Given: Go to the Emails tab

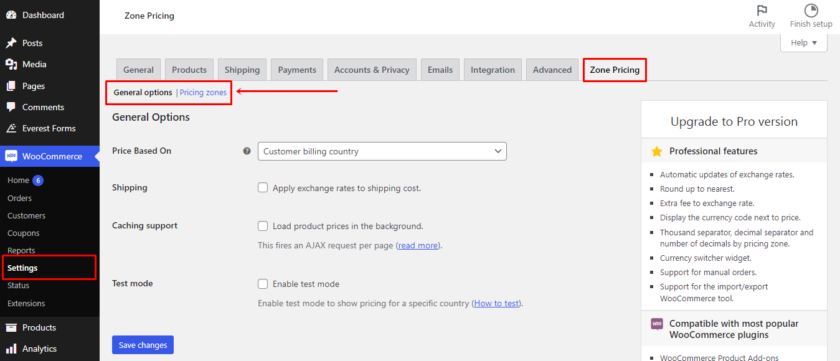Looking at the screenshot, I should (440, 70).
